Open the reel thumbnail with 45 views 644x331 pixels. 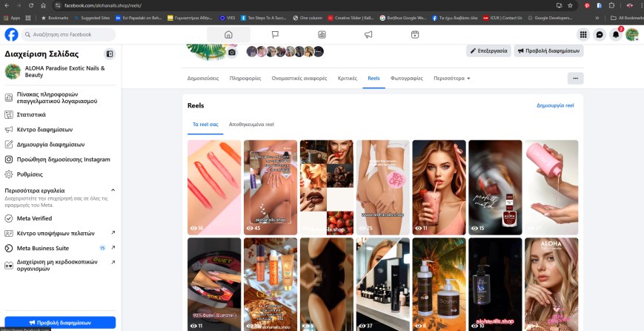coord(270,186)
